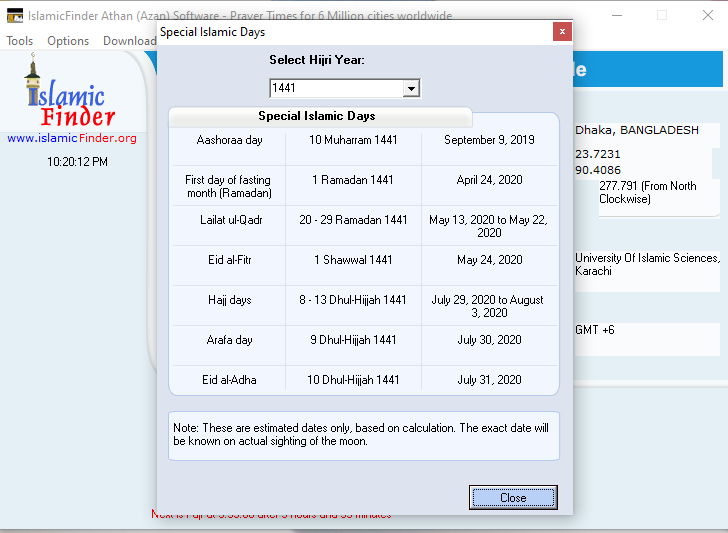
Task: Select the 8 - 13 Dhul-Hijjah 1441 cell
Action: coord(353,300)
